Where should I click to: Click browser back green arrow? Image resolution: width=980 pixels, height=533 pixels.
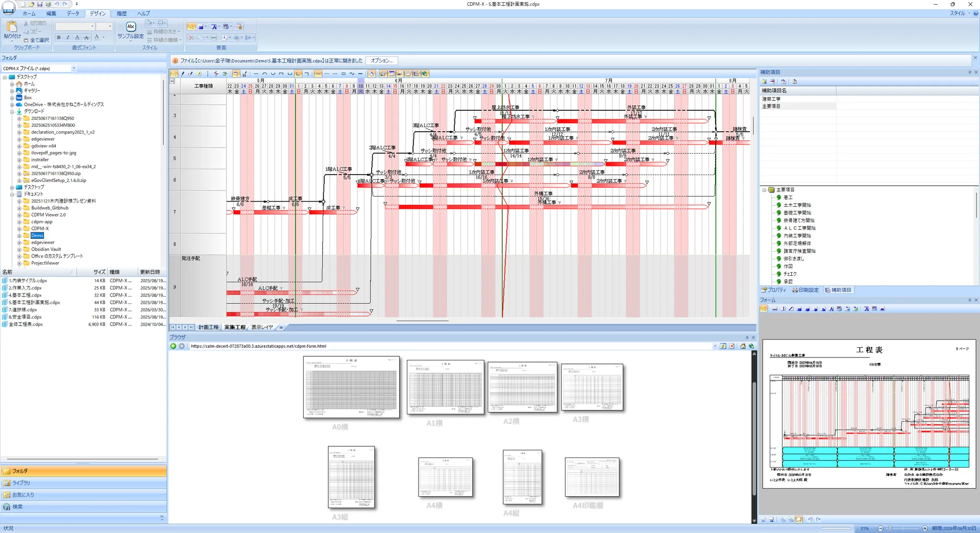point(173,346)
